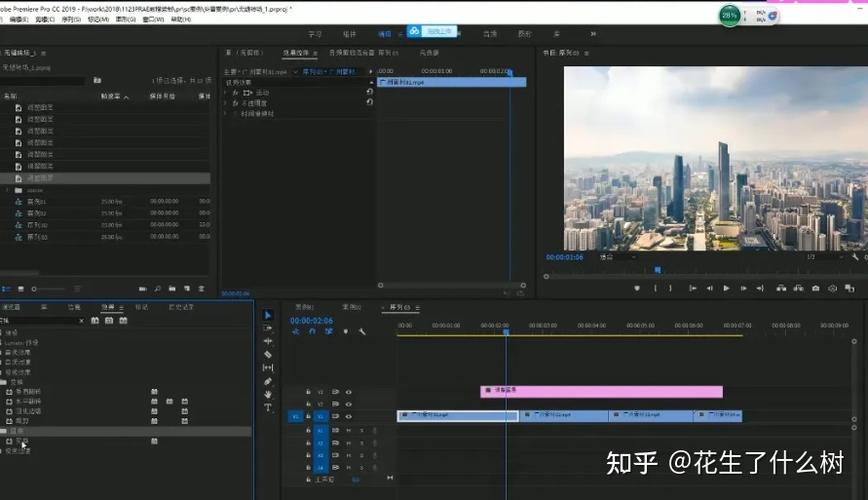Click timeline playhead on time ruler
868x500 pixels.
[x=506, y=332]
